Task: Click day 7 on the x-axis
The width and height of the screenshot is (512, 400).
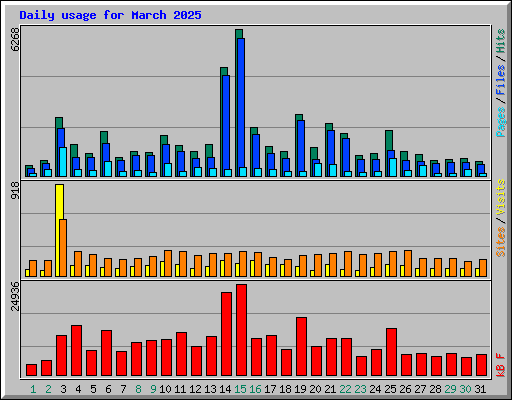Action: coord(123,389)
